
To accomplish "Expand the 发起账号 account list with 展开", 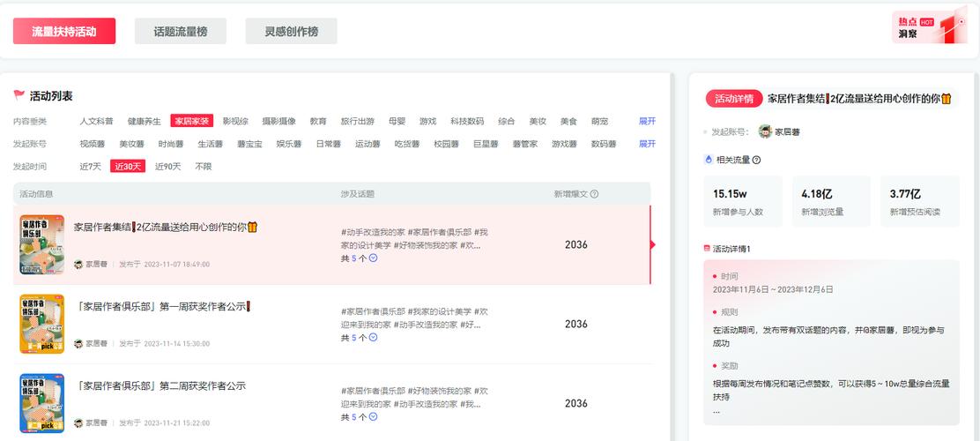I will tap(647, 144).
